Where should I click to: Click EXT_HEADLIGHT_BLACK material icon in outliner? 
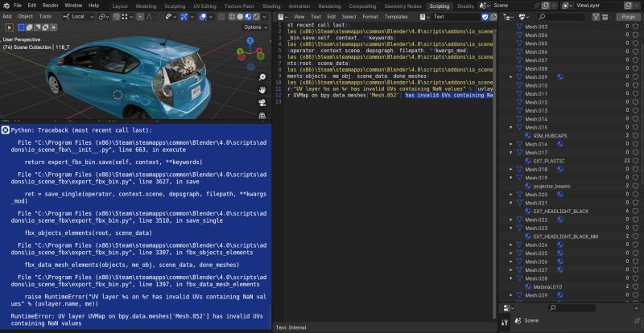(x=528, y=211)
